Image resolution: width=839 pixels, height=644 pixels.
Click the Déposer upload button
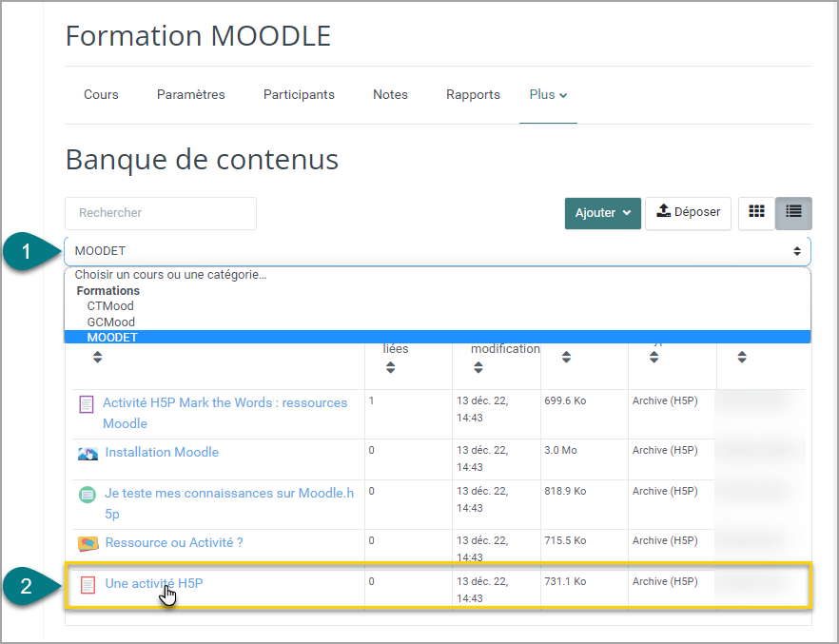(688, 213)
